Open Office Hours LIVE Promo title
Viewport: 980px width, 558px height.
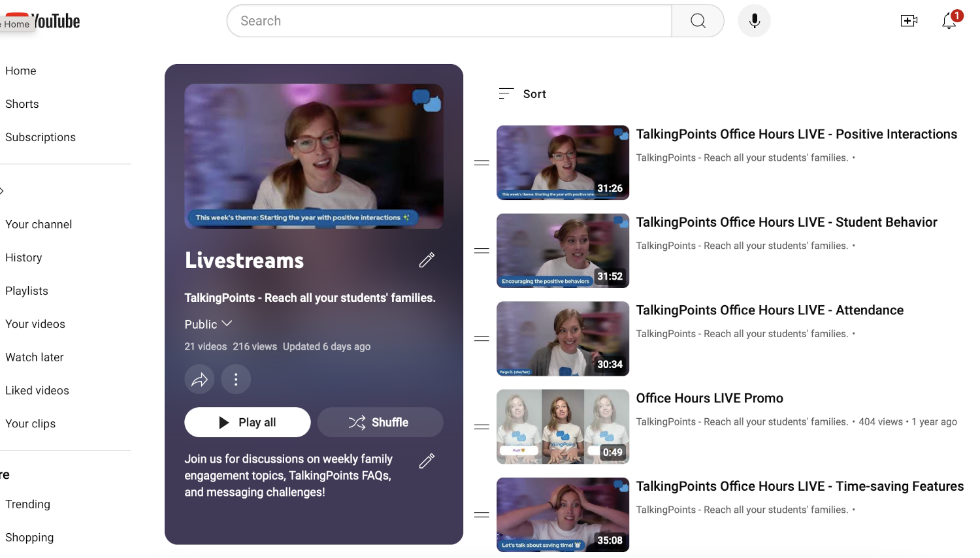pos(710,398)
